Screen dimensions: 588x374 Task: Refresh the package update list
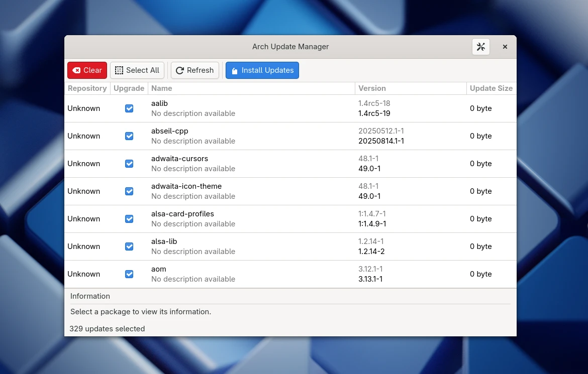(x=194, y=70)
